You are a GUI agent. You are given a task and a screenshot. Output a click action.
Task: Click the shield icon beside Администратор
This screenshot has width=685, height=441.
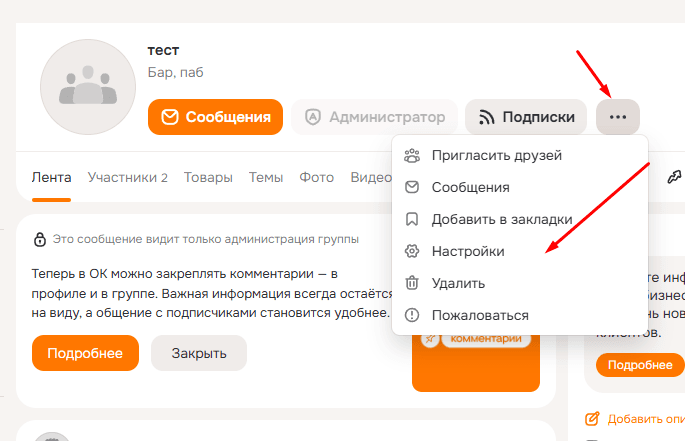[313, 117]
